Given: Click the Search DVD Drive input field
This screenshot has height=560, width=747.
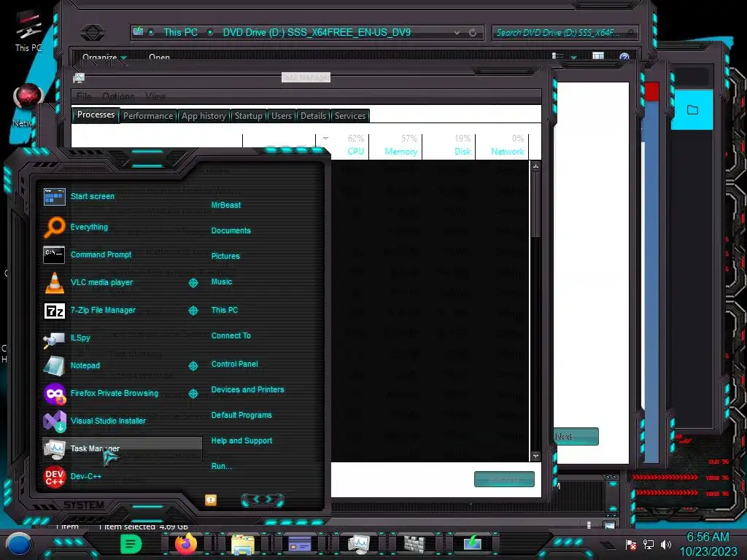Looking at the screenshot, I should [565, 32].
